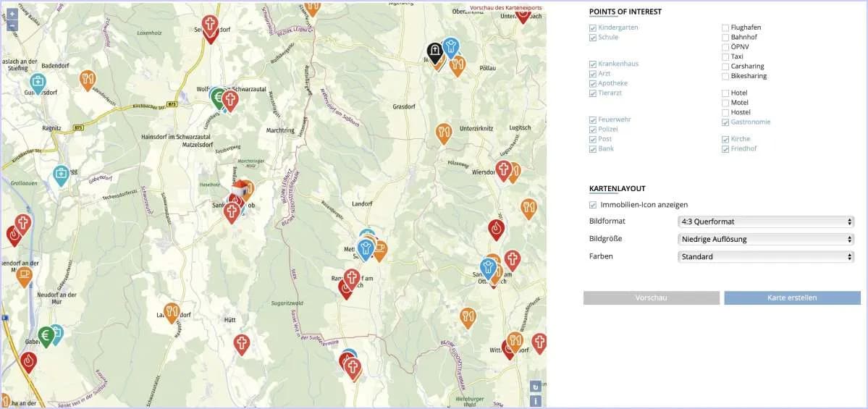Click the Vorschau button

[652, 298]
